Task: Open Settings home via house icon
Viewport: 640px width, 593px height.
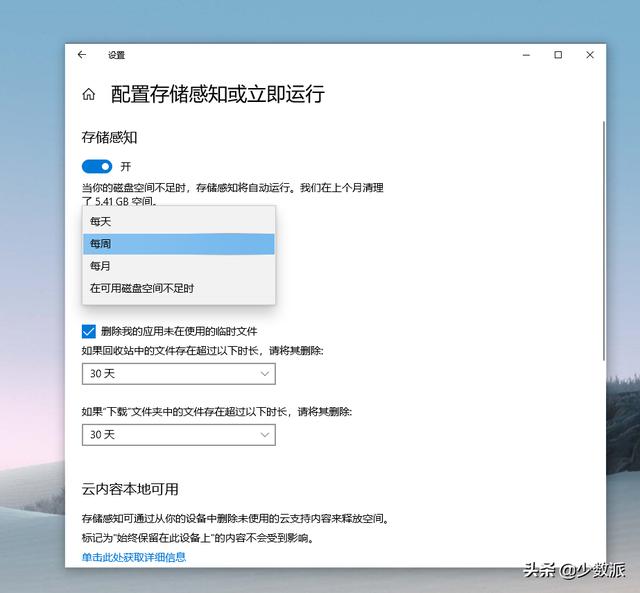Action: pyautogui.click(x=89, y=94)
